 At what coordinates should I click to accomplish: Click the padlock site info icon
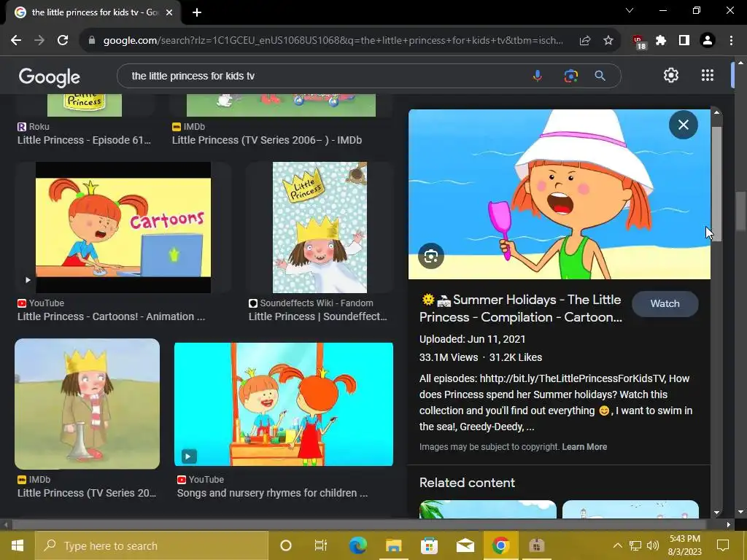pos(92,41)
